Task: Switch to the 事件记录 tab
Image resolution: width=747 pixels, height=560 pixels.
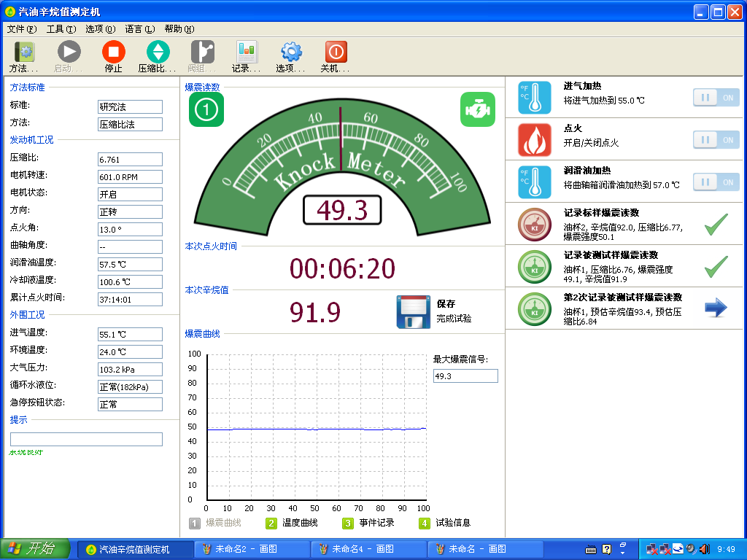Action: pyautogui.click(x=368, y=523)
